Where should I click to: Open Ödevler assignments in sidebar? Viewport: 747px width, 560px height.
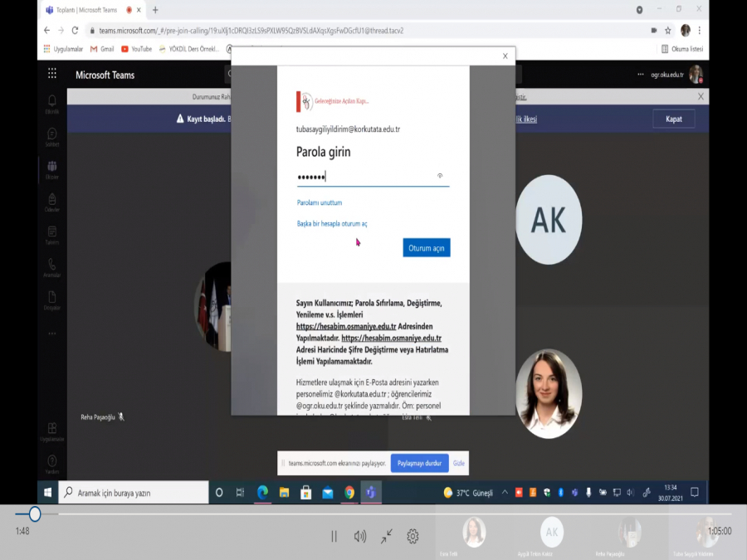52,202
